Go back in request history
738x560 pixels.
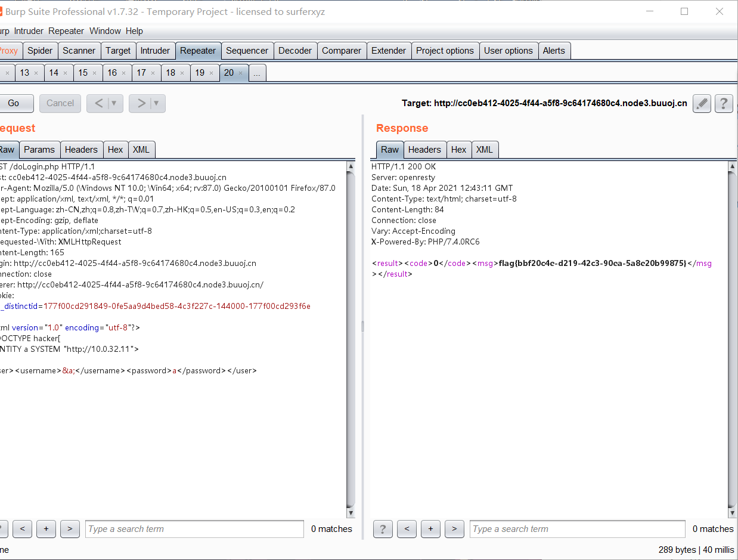click(x=99, y=103)
